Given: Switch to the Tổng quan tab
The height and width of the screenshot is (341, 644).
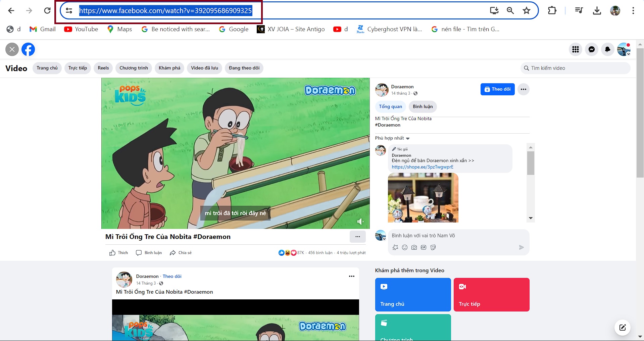Looking at the screenshot, I should pyautogui.click(x=390, y=106).
